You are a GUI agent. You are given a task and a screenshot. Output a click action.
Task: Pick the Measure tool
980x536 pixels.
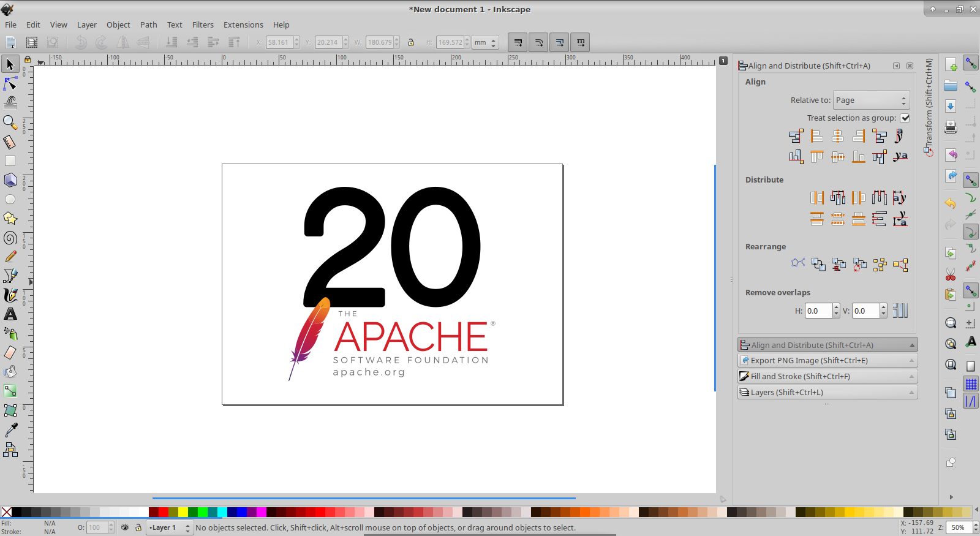click(x=10, y=142)
